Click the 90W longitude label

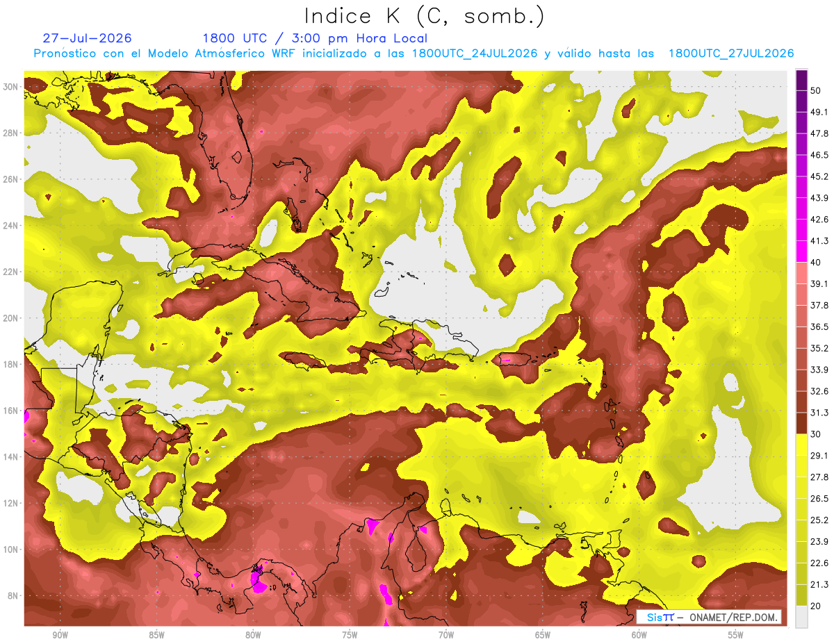pyautogui.click(x=60, y=636)
